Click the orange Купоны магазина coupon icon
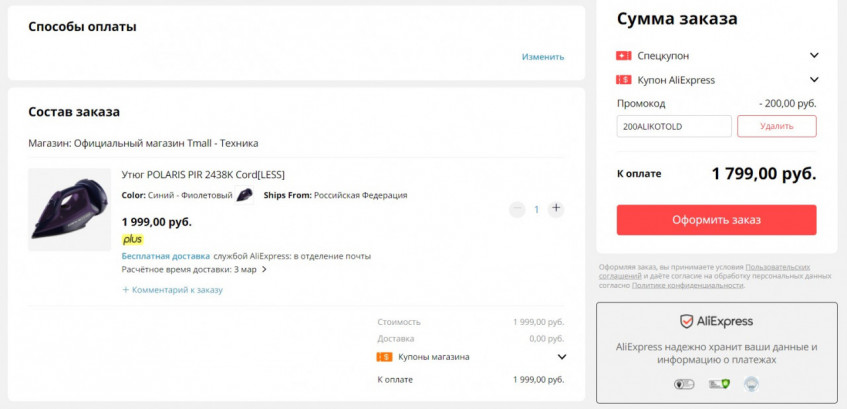Image resolution: width=847 pixels, height=409 pixels. pos(384,356)
